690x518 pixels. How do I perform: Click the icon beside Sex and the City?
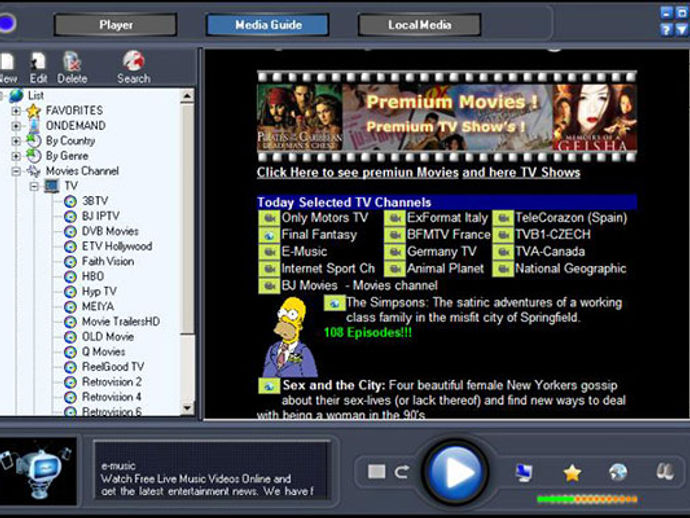click(x=269, y=386)
